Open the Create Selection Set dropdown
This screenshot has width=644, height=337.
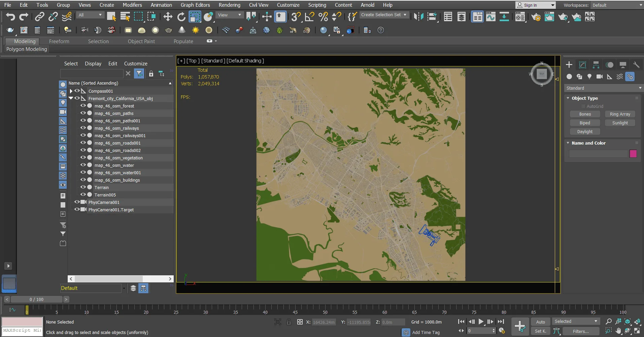(x=384, y=15)
